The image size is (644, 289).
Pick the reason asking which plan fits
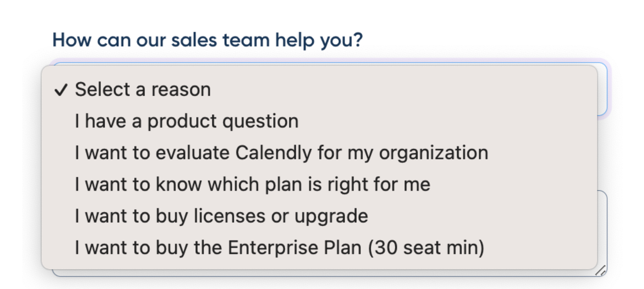tap(252, 184)
